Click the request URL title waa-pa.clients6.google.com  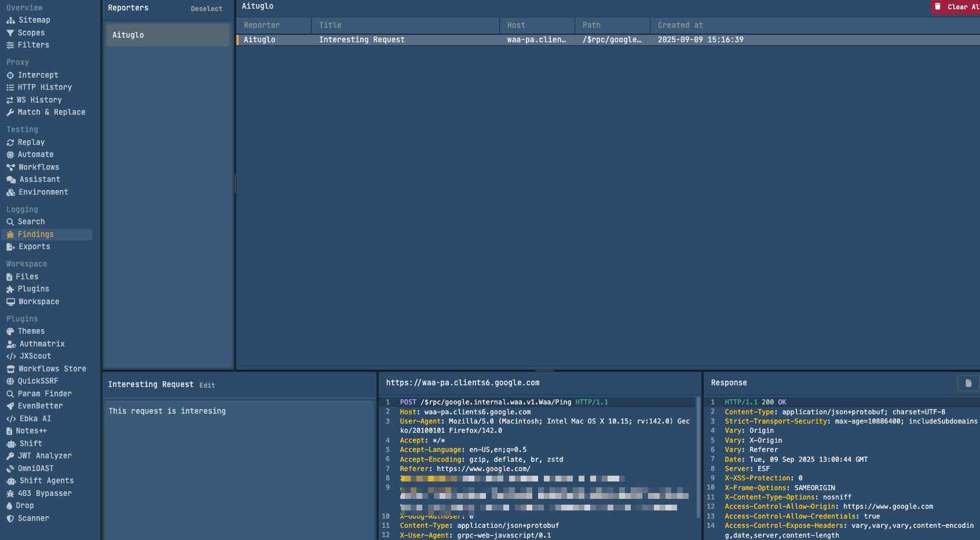[463, 383]
